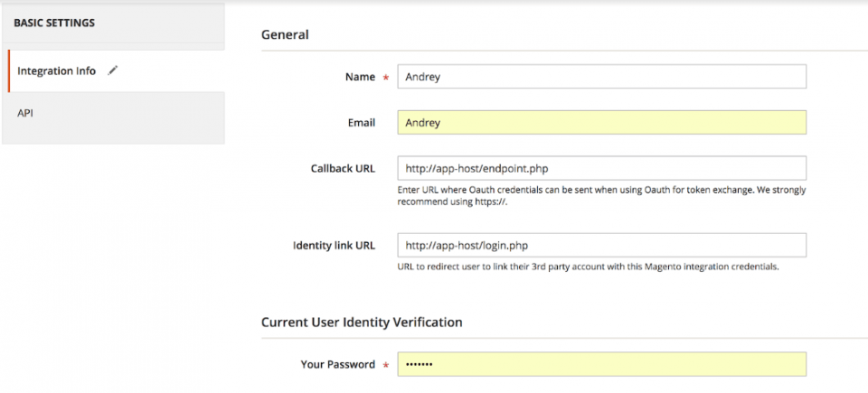The image size is (868, 393).
Task: Click the Name field label
Action: pyautogui.click(x=360, y=77)
